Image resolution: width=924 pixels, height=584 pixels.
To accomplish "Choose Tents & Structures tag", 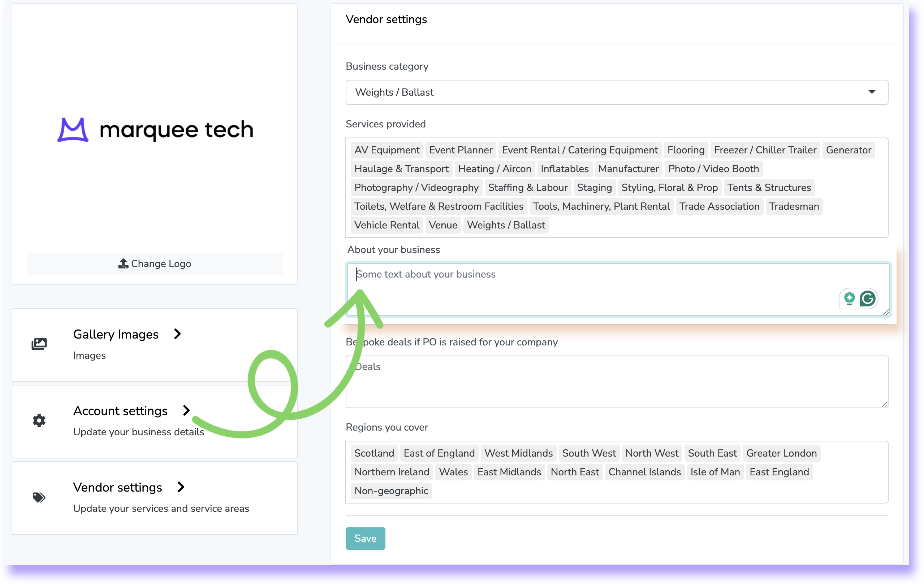I will tap(769, 188).
